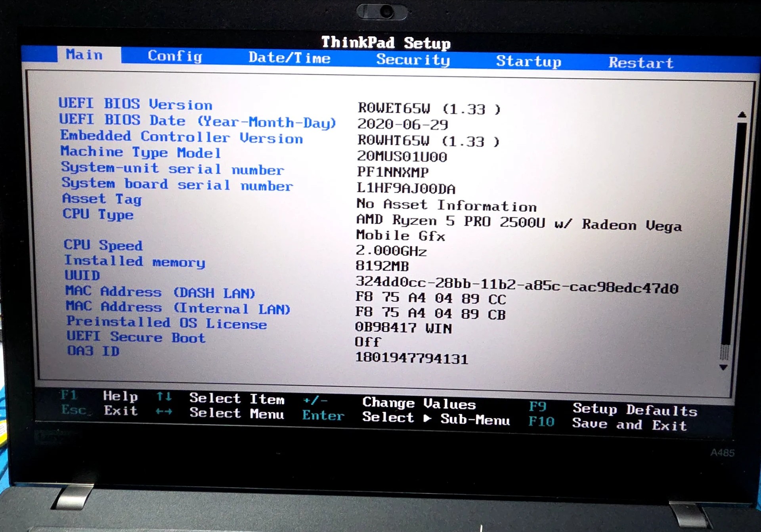Screen dimensions: 761x532
Task: Click the Mobile Gfx text line
Action: point(401,235)
